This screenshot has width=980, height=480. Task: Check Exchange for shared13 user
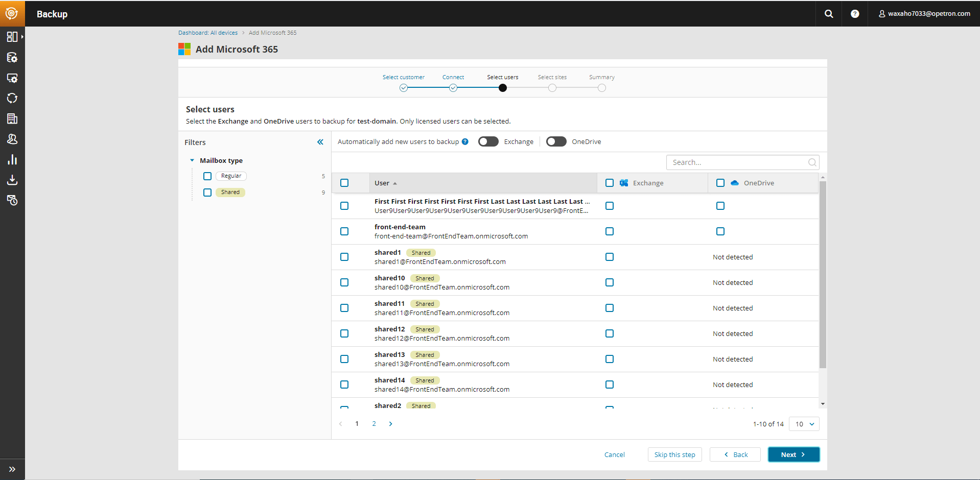pos(610,359)
